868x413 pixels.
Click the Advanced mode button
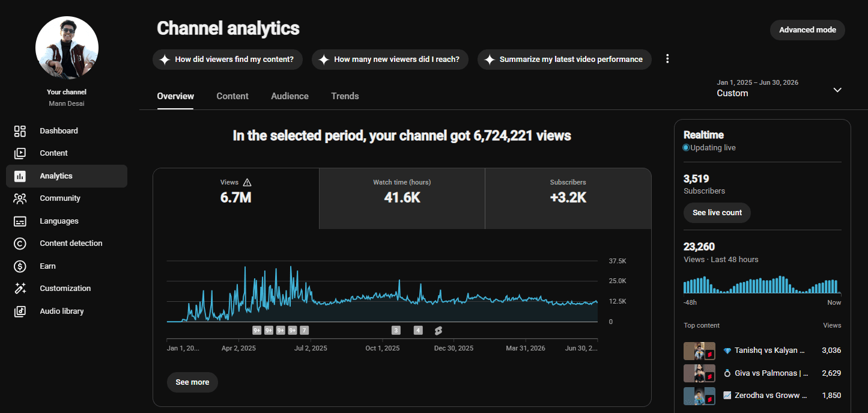click(x=807, y=30)
